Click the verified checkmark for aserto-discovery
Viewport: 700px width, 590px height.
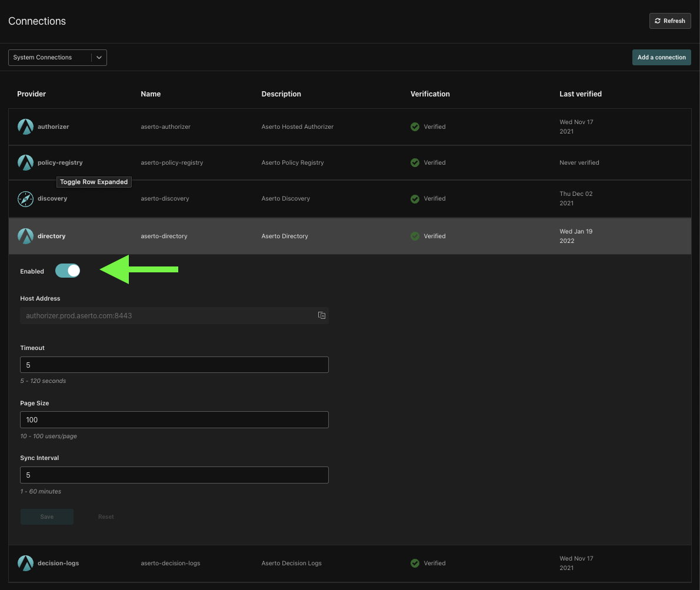tap(415, 199)
